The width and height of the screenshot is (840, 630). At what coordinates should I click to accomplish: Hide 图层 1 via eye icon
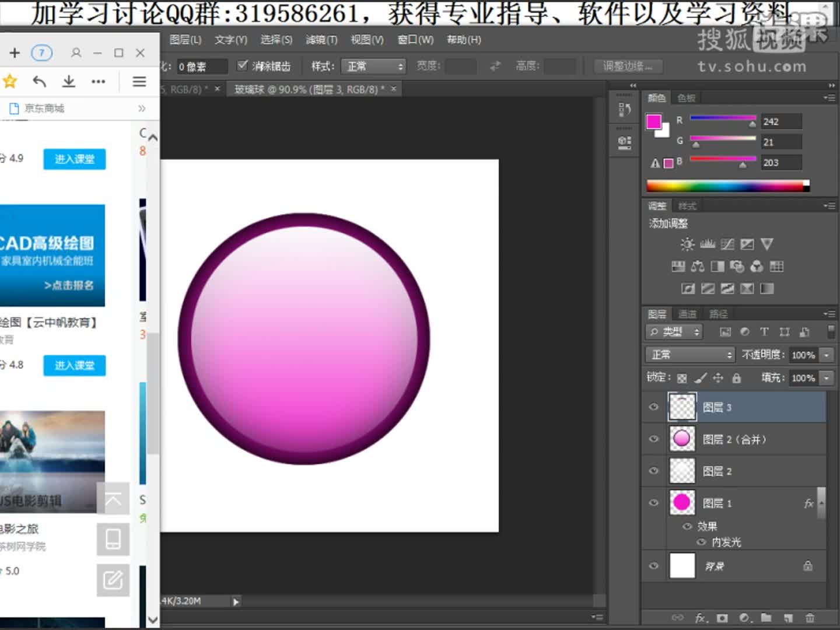[654, 502]
